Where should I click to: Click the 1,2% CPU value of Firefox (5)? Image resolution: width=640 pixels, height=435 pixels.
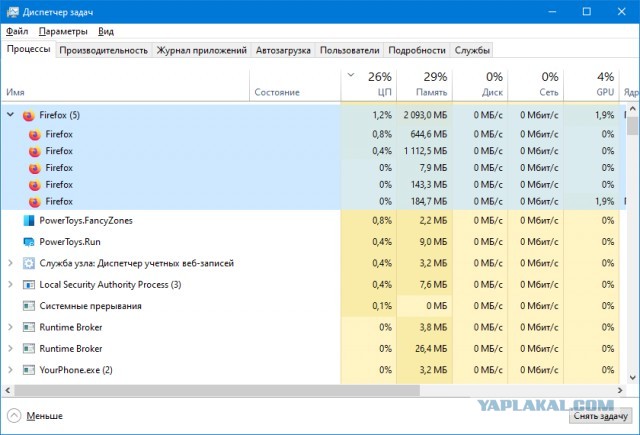(382, 115)
